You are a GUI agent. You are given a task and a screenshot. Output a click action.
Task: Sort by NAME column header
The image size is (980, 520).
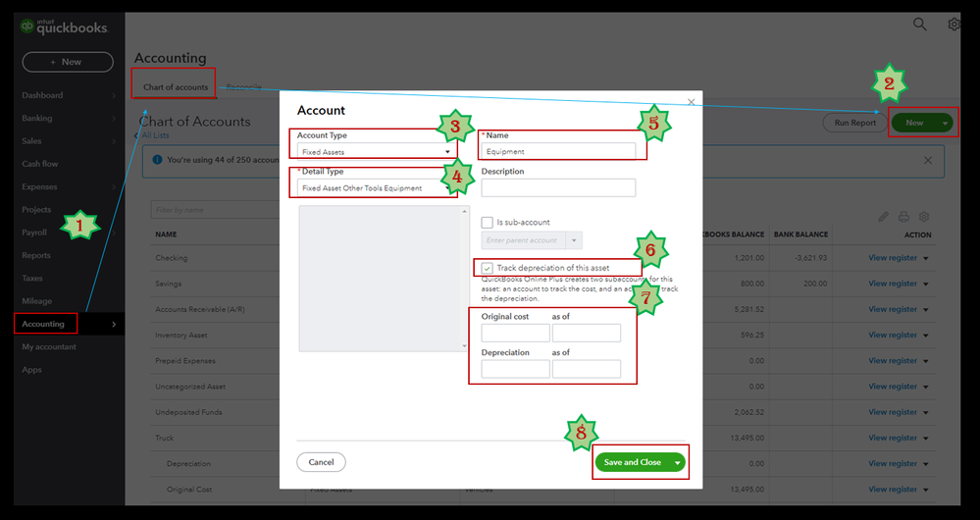click(x=166, y=235)
